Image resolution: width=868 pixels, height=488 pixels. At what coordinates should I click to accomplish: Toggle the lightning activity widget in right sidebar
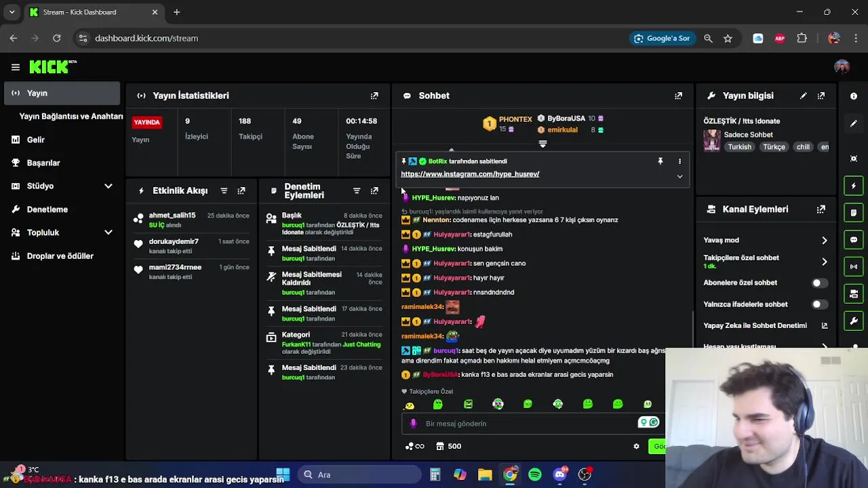pyautogui.click(x=854, y=186)
